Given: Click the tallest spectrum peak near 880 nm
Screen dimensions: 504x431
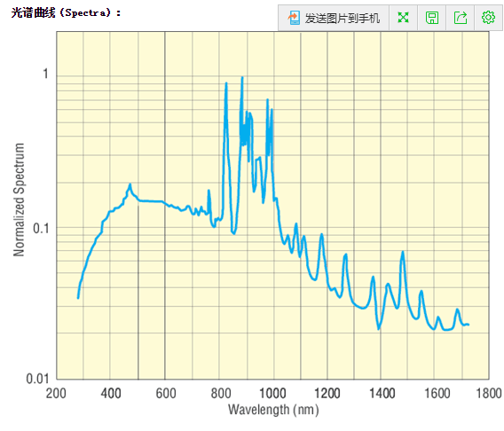Looking at the screenshot, I should 242,78.
